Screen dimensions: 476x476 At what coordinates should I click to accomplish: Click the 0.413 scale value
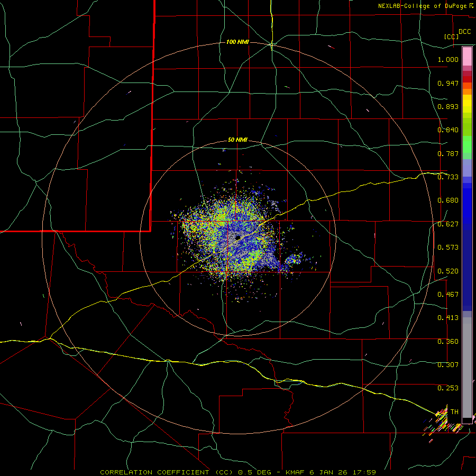[448, 318]
